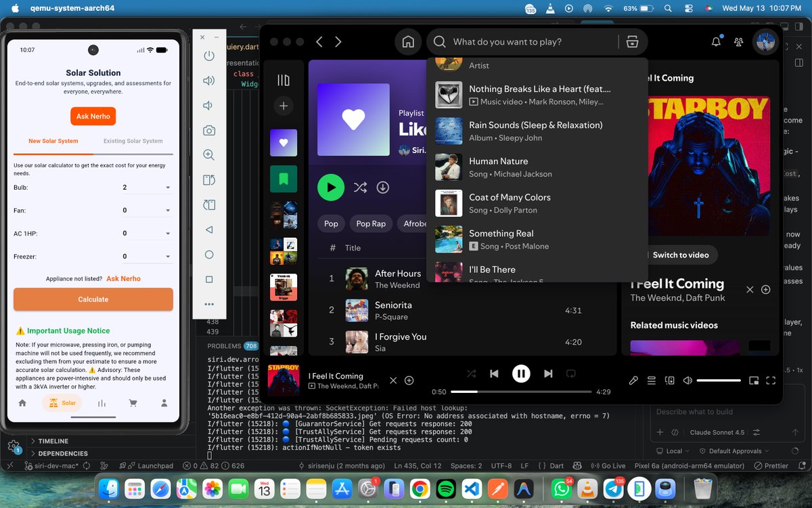Go to Spotify Home icon

tap(408, 42)
